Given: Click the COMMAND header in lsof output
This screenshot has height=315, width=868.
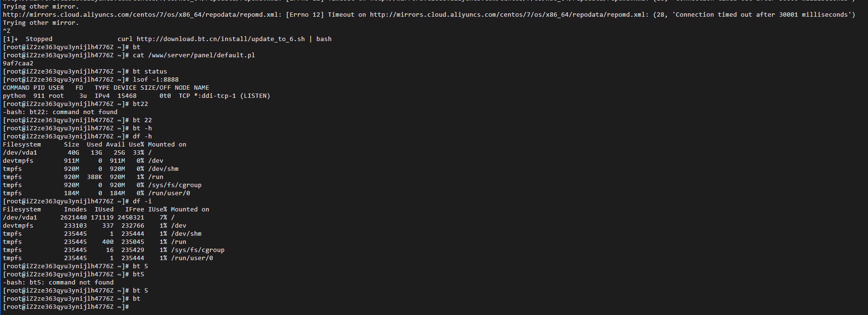Looking at the screenshot, I should coord(16,88).
